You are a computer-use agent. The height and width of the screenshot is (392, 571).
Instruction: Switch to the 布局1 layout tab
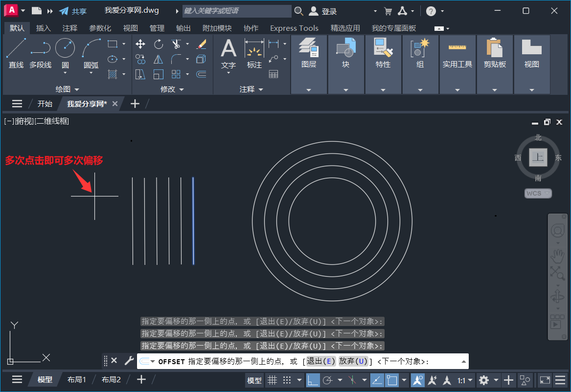pyautogui.click(x=77, y=379)
